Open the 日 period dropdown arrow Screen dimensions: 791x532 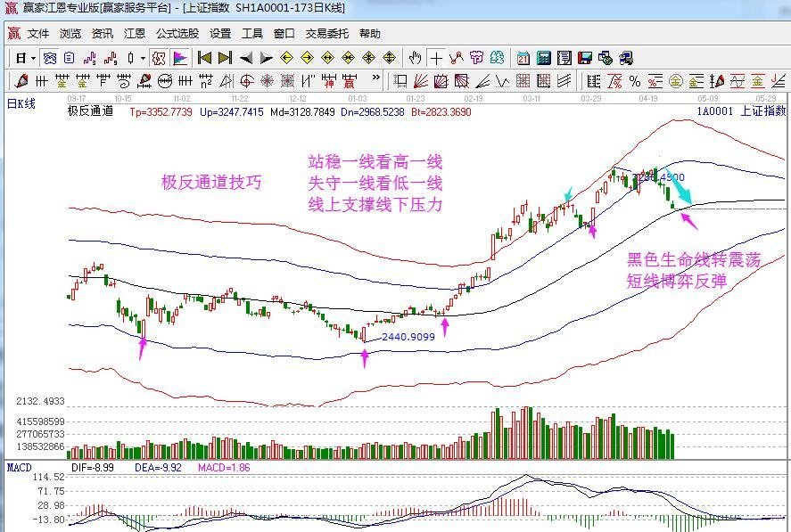pyautogui.click(x=33, y=58)
